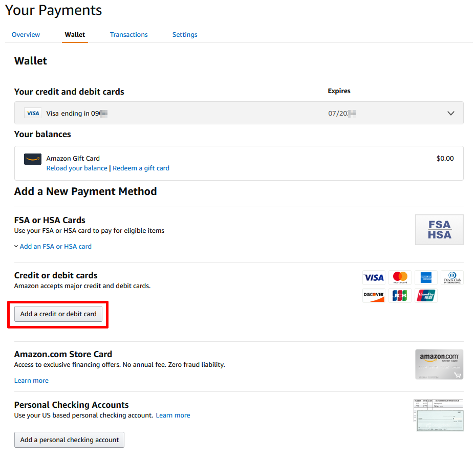Image resolution: width=476 pixels, height=461 pixels.
Task: Click the FSA HSA card image
Action: pyautogui.click(x=439, y=230)
